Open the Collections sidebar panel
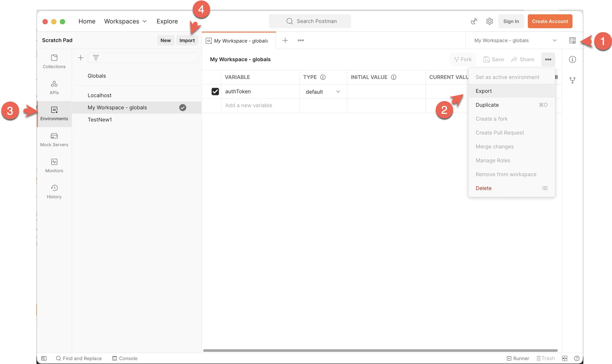 [x=54, y=61]
